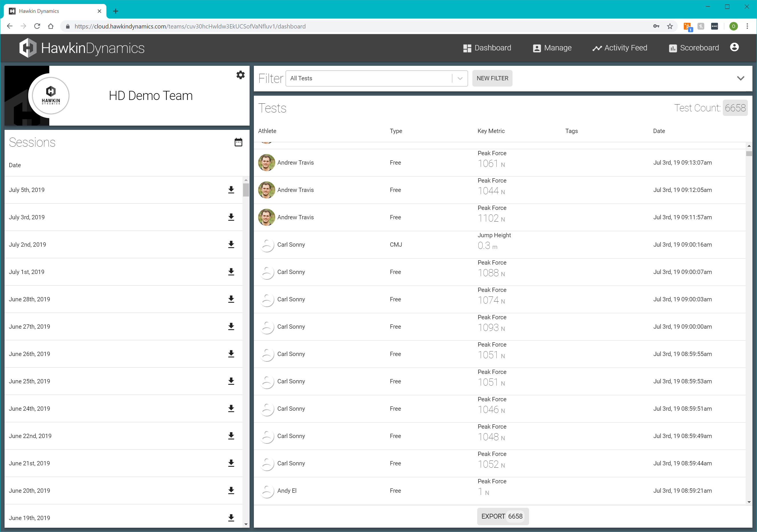
Task: Download the June 28th, 2019 session
Action: click(231, 299)
